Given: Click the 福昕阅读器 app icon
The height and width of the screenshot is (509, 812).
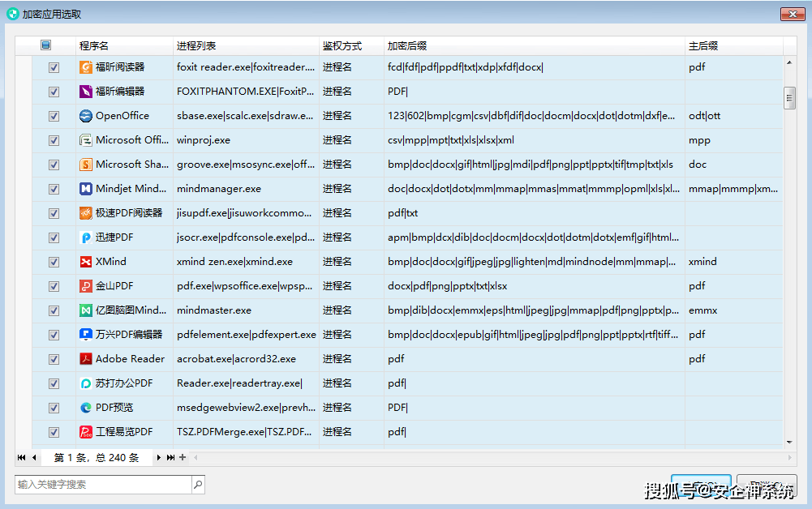Looking at the screenshot, I should coord(86,67).
